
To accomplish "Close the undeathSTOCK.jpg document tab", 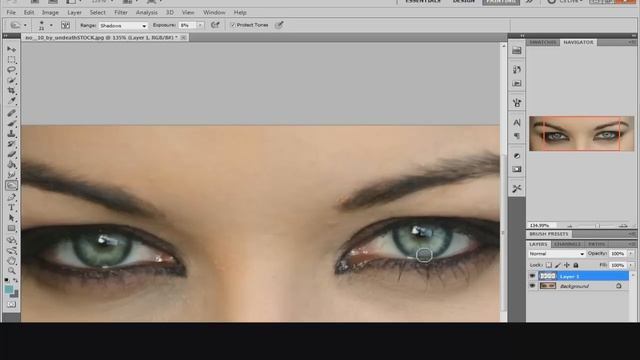I will pos(183,38).
